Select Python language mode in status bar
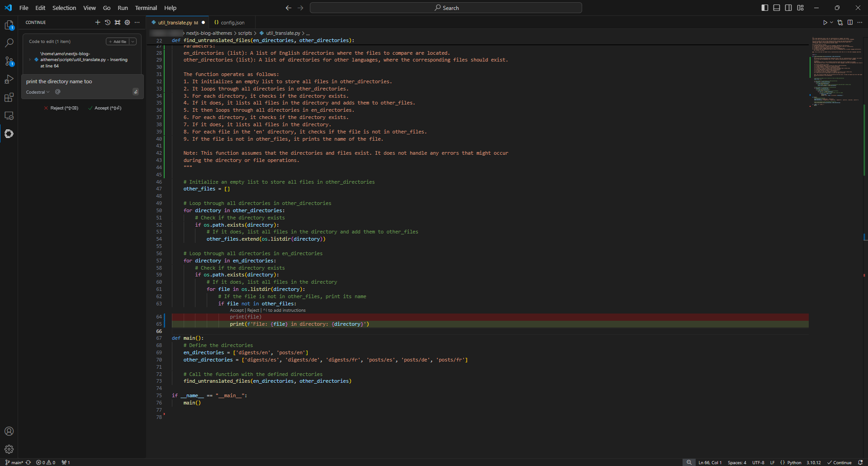This screenshot has height=466, width=868. [794, 462]
